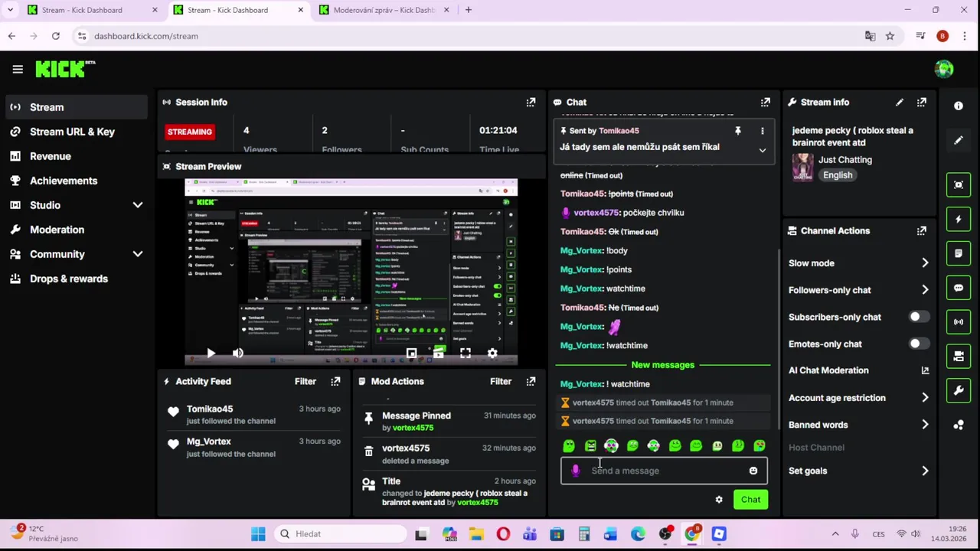Toggle Emotes-only chat switch
Image resolution: width=980 pixels, height=551 pixels.
[919, 344]
